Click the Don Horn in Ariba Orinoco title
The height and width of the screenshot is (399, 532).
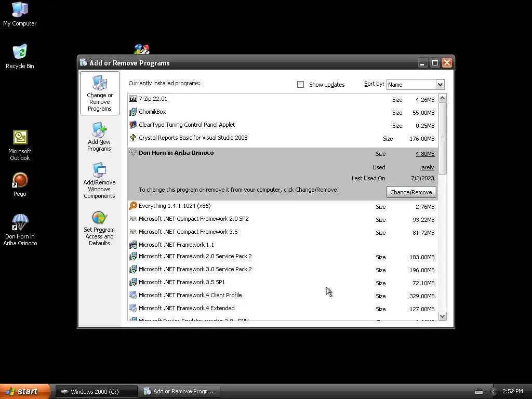176,153
